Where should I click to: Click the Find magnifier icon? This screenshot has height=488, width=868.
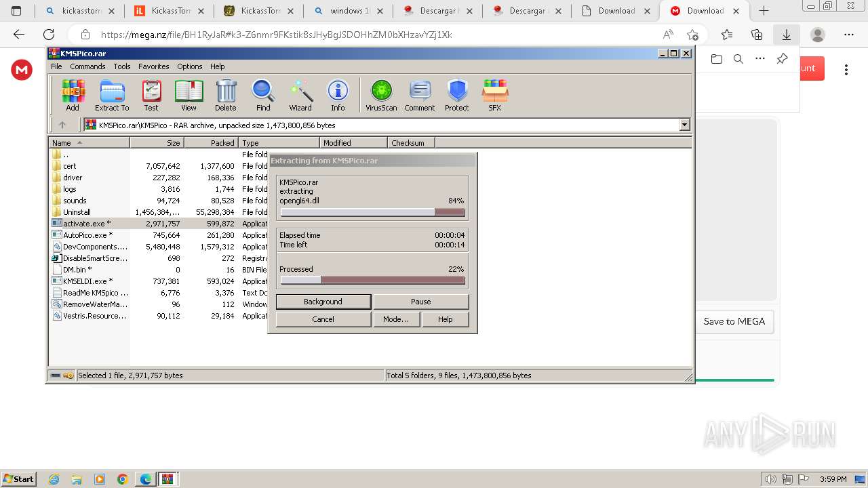263,95
